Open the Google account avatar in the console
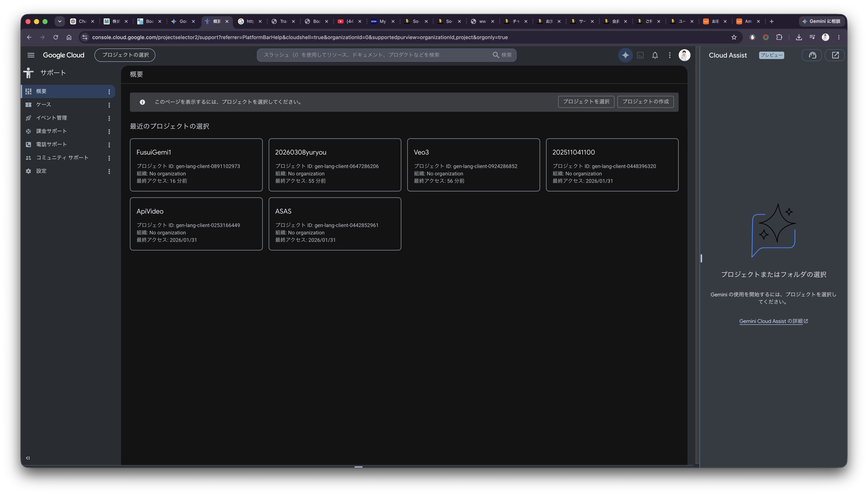Viewport: 868px width, 495px height. point(684,55)
